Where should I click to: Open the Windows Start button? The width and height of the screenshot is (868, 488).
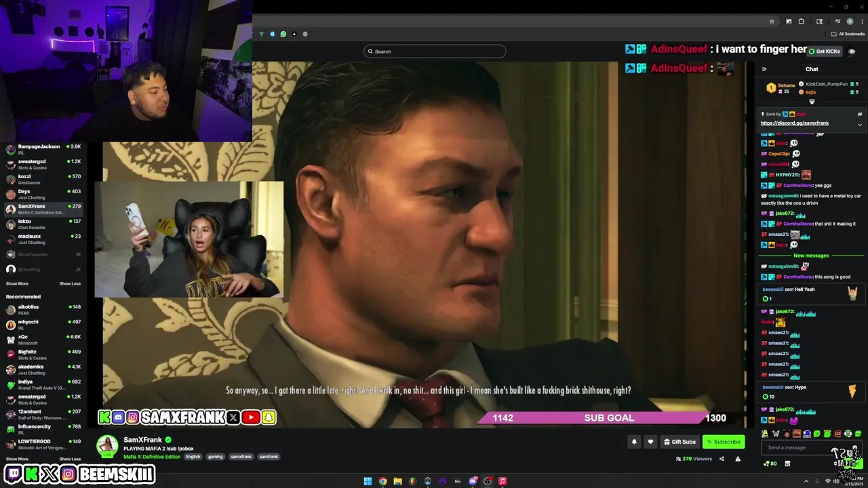pos(368,481)
